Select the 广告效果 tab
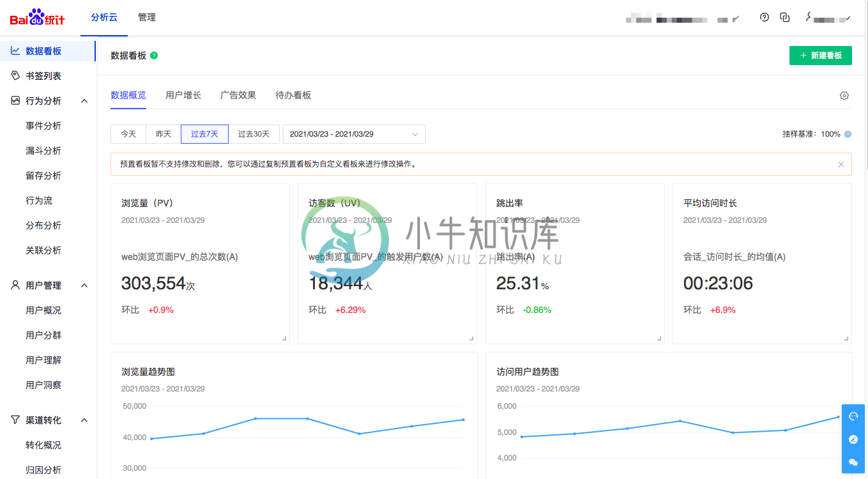 click(x=238, y=95)
